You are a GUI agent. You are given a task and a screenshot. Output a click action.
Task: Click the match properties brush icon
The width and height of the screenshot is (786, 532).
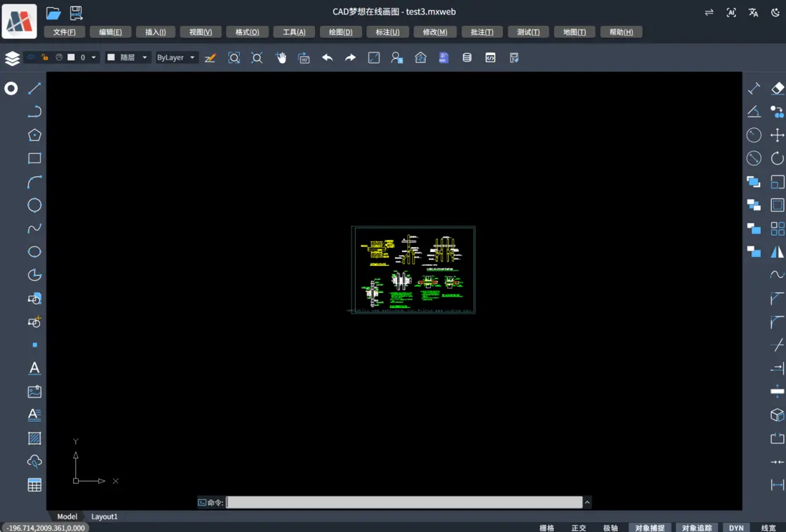coord(210,58)
